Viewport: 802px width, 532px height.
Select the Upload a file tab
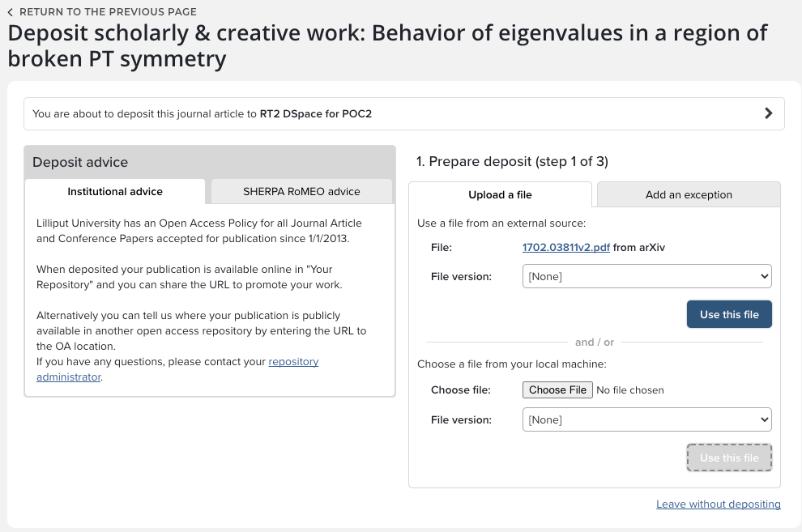click(x=500, y=195)
